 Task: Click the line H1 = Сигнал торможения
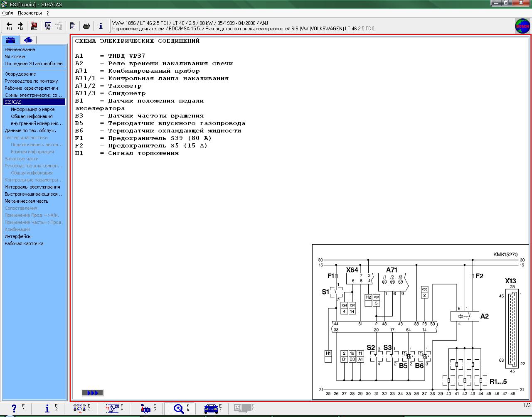(x=127, y=153)
